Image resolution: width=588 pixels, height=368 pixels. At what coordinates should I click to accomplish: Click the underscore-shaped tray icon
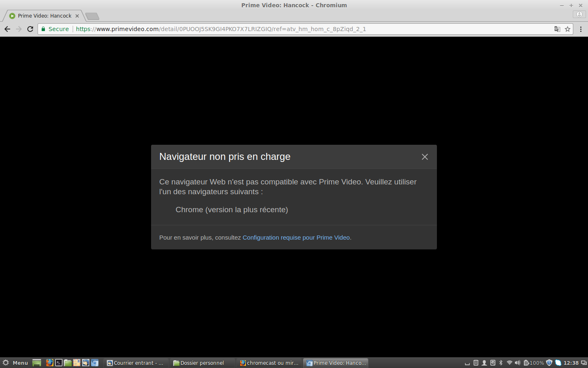(x=467, y=364)
